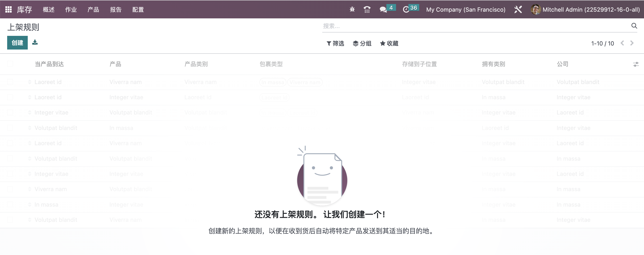Open the developer tools wrench icon
This screenshot has height=255, width=644.
click(x=518, y=9)
